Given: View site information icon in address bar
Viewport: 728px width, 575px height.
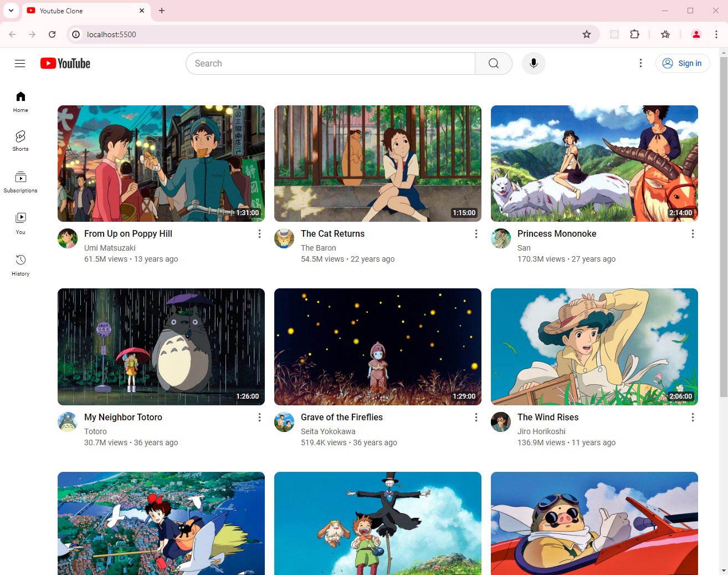Looking at the screenshot, I should (x=76, y=34).
